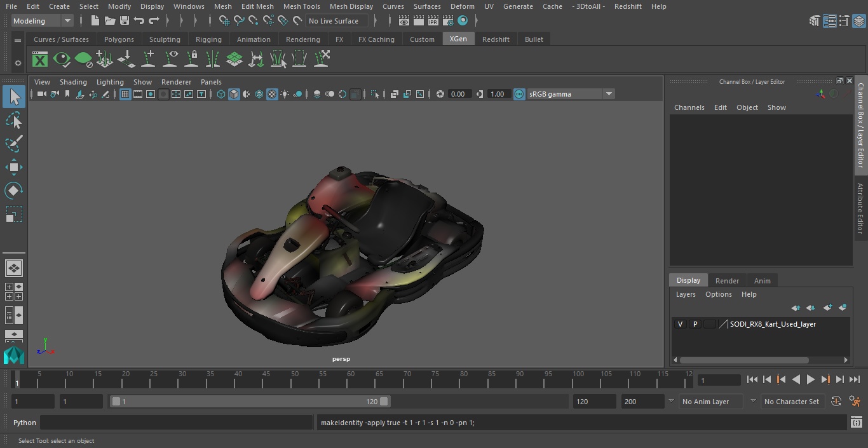Toggle layer visibility V box
Image resolution: width=868 pixels, height=448 pixels.
680,324
